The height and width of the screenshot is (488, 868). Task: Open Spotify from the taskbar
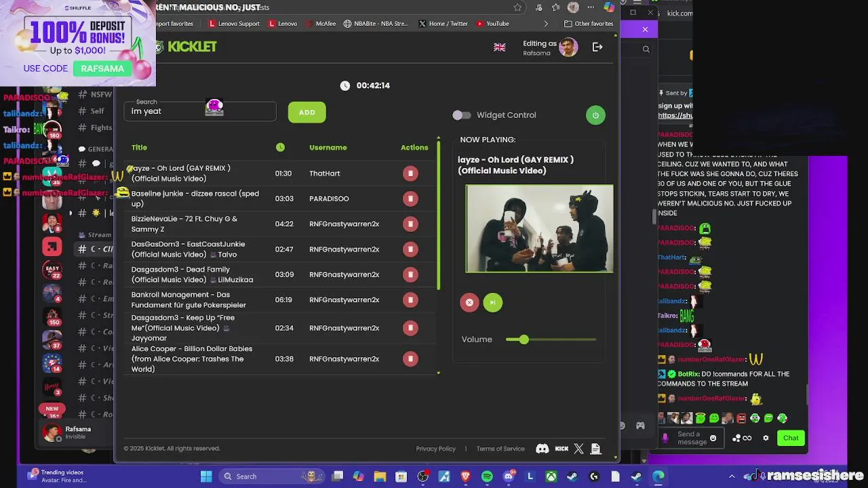tap(487, 476)
